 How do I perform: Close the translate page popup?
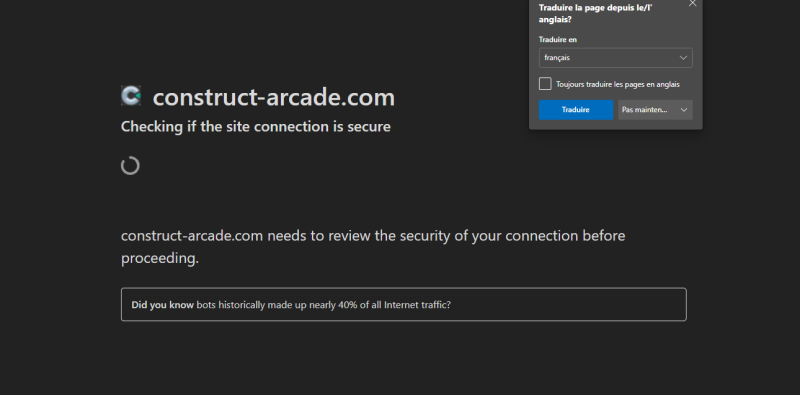tap(692, 4)
